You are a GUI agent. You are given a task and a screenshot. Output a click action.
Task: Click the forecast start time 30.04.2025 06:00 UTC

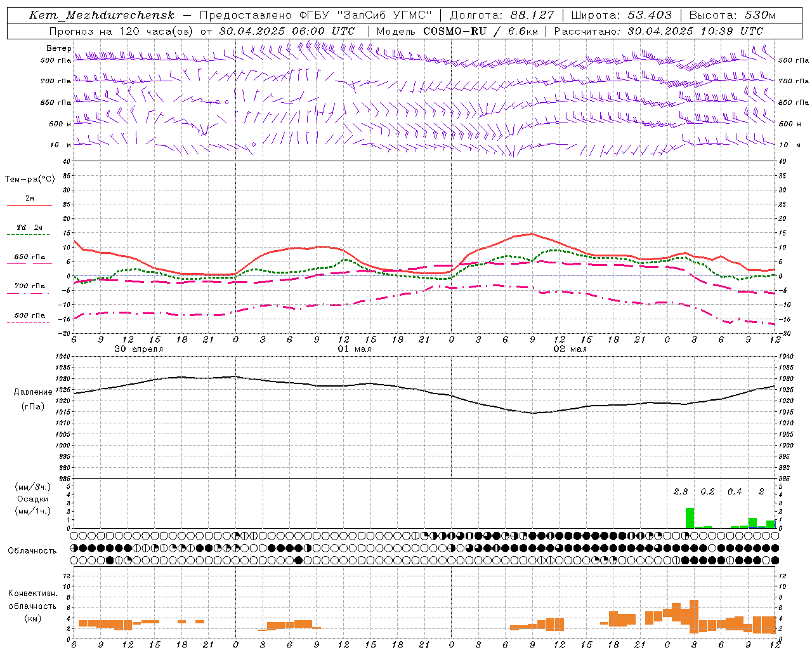pyautogui.click(x=287, y=31)
